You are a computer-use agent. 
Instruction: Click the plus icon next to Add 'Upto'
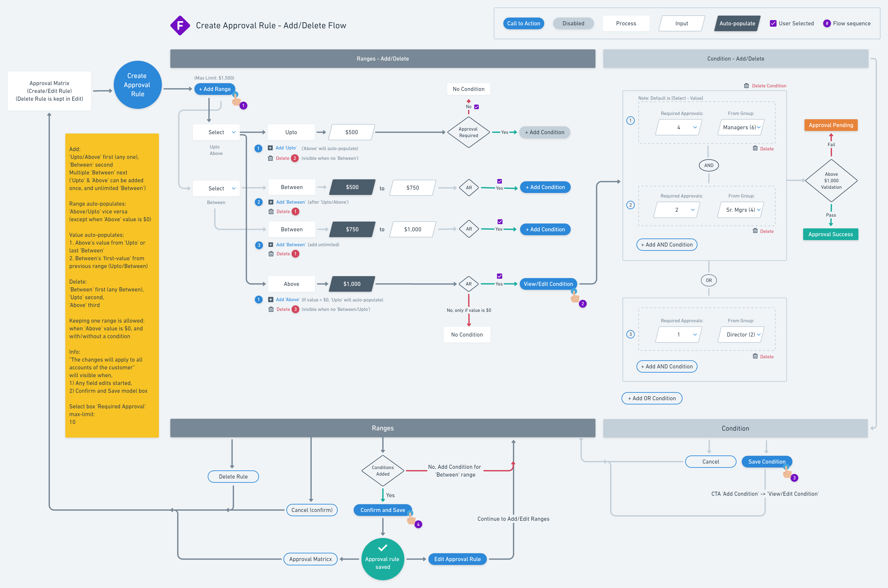(x=270, y=148)
